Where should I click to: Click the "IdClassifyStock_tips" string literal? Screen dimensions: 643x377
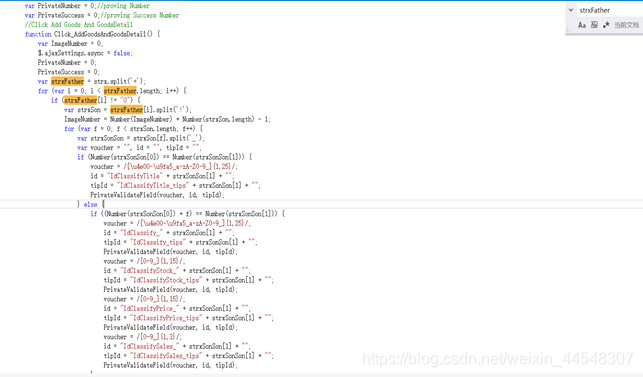pos(166,280)
